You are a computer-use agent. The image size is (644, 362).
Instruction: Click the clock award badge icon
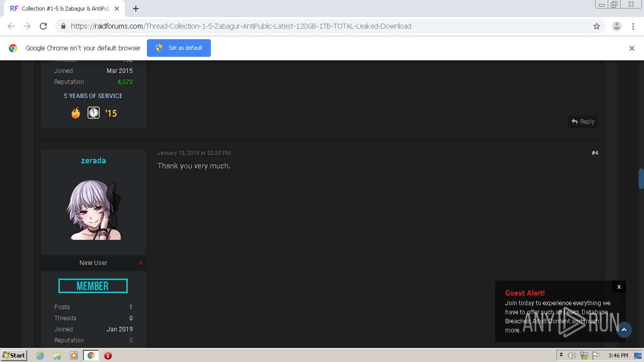click(x=94, y=113)
